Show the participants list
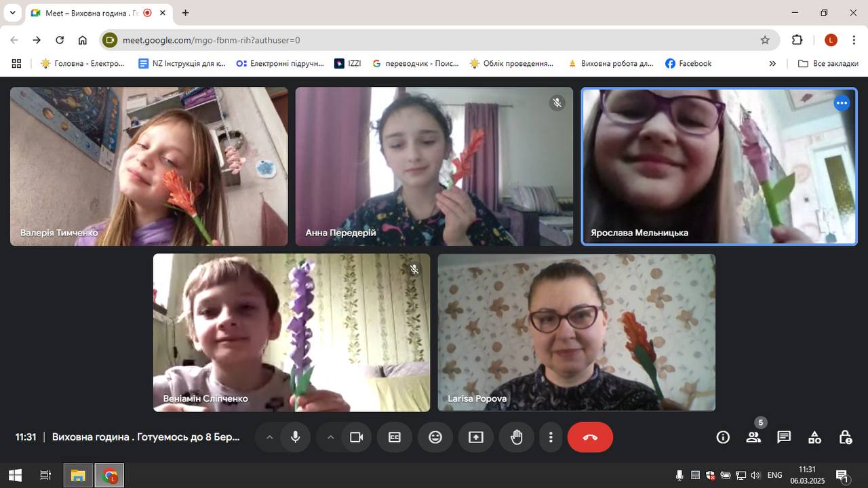The height and width of the screenshot is (488, 868). pyautogui.click(x=753, y=437)
